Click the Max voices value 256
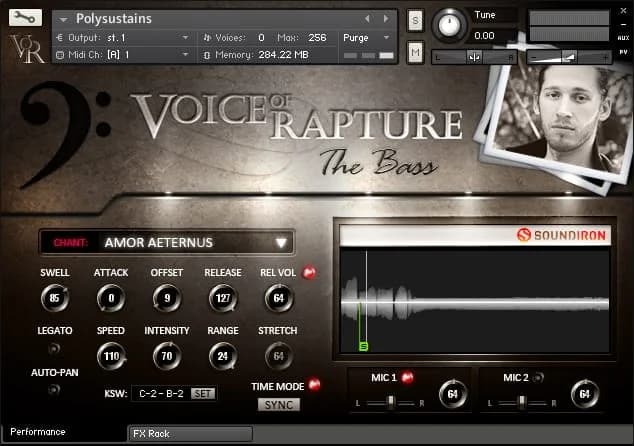This screenshot has height=446, width=634. 317,38
